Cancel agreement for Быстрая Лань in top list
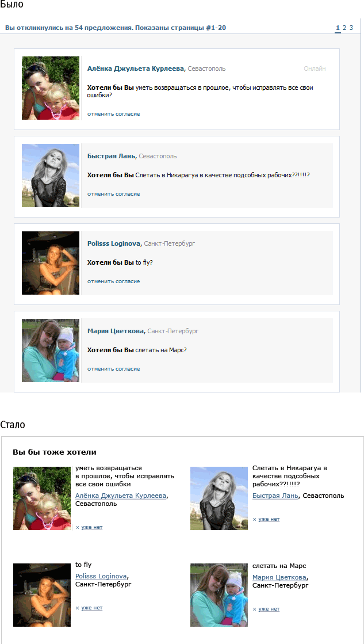Screen dimensions: 364x644 coord(114,194)
